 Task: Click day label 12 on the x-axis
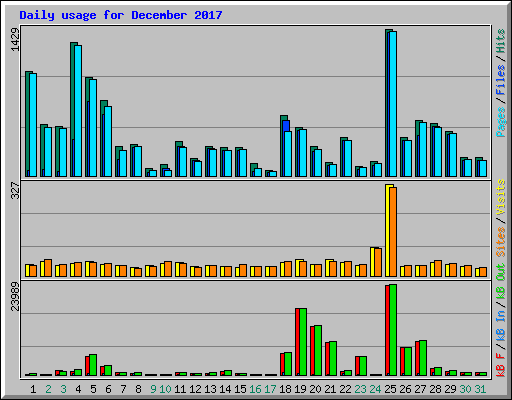pyautogui.click(x=195, y=389)
